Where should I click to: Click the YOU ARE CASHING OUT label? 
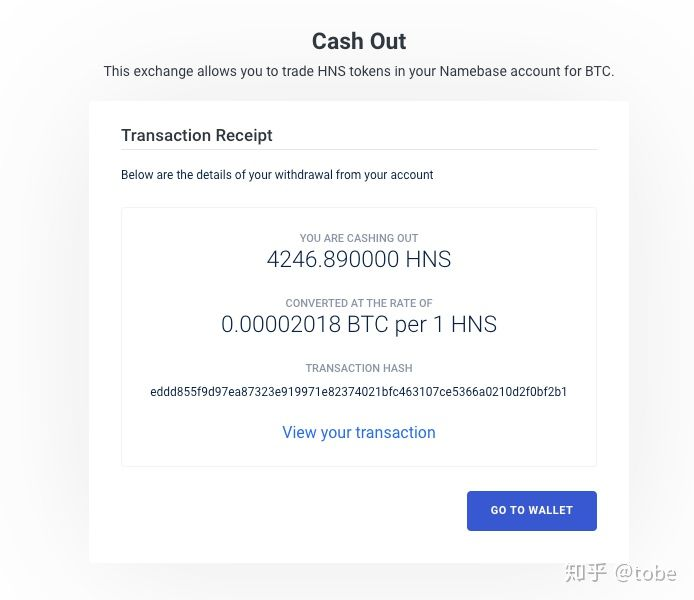pos(358,238)
